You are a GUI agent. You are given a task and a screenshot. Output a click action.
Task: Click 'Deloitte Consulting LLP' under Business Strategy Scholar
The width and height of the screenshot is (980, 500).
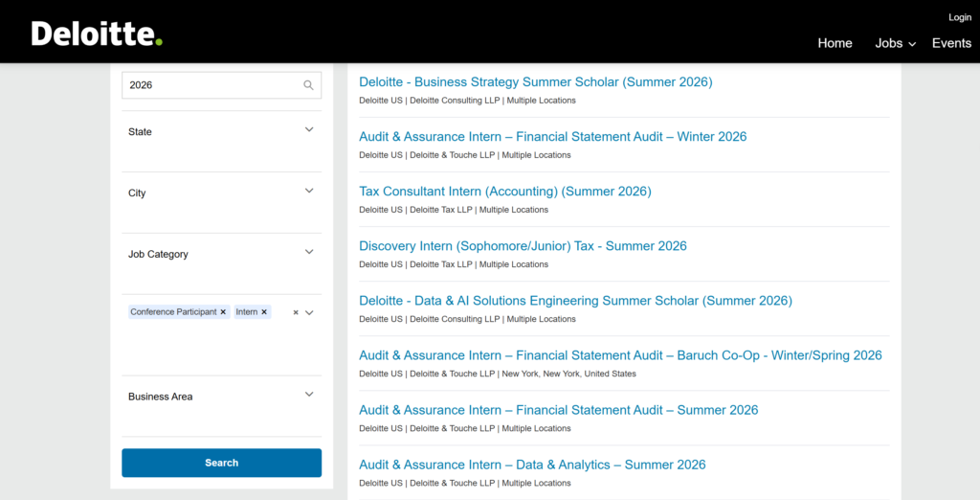point(455,101)
